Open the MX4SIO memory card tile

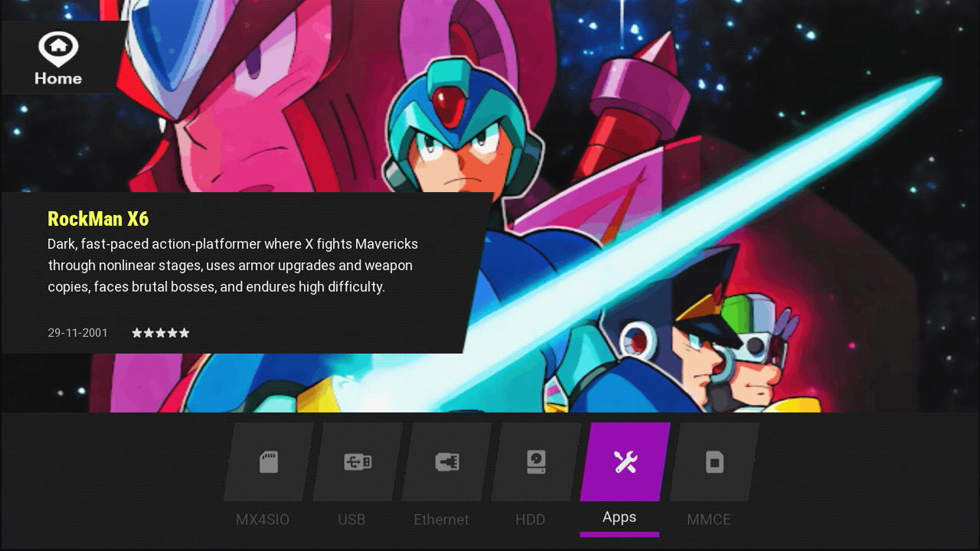[269, 462]
